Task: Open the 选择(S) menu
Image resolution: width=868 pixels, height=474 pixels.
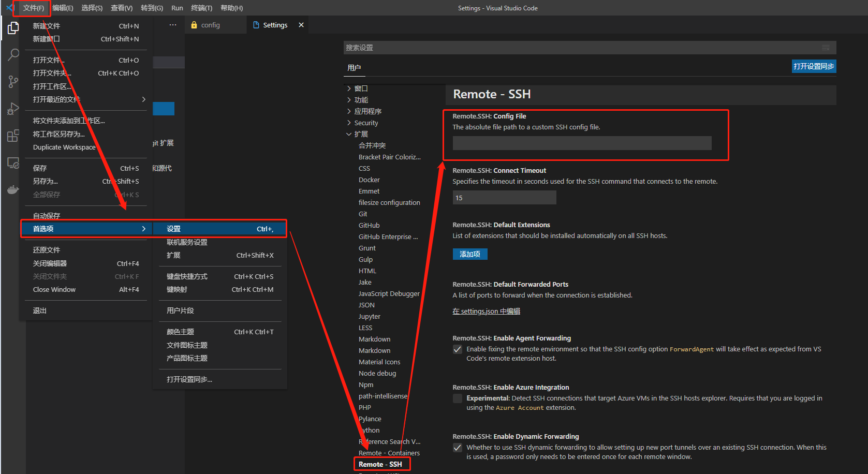Action: 92,8
